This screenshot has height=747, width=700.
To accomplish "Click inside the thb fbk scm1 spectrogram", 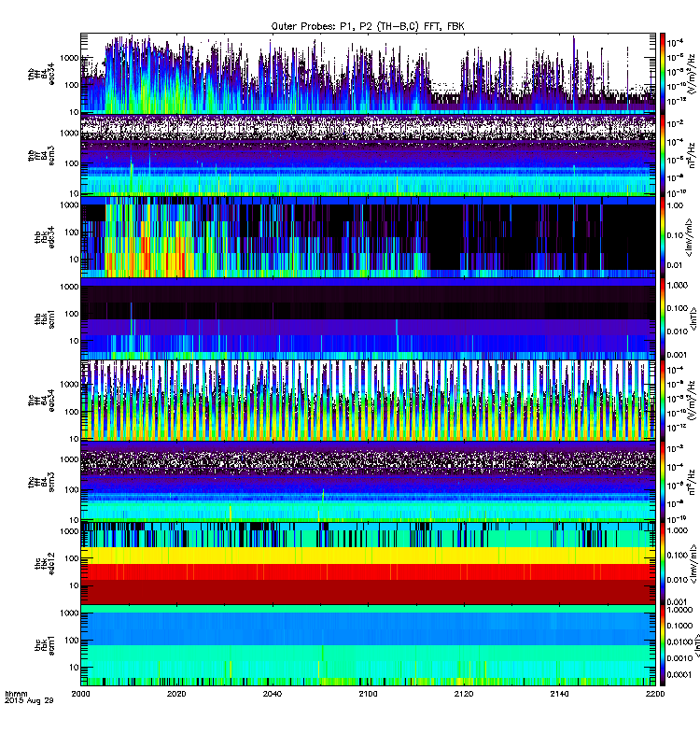I will 368,318.
